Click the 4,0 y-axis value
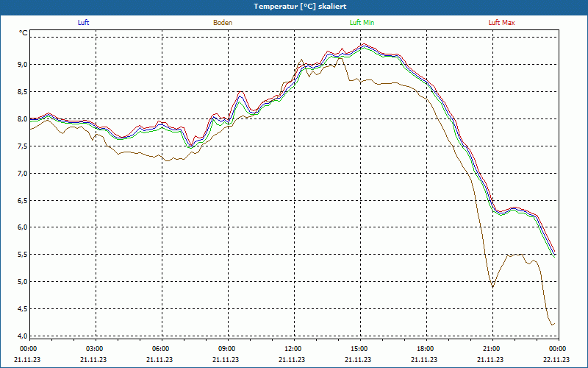Screen dimensions: 588x368 tap(23, 336)
